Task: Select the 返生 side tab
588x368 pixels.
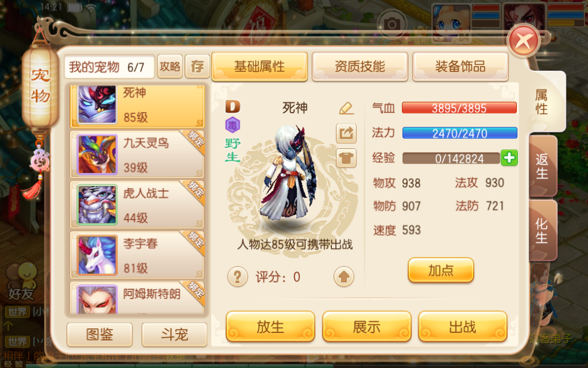Action: click(x=542, y=166)
